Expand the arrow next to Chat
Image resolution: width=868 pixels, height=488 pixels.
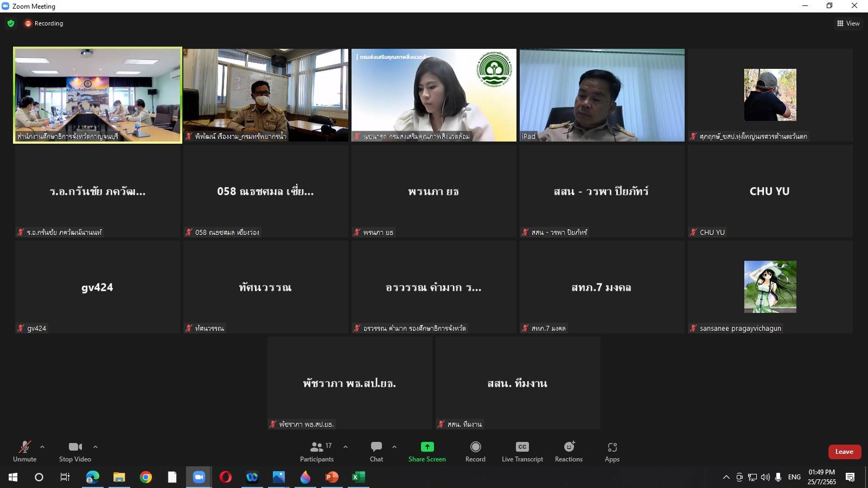(394, 447)
